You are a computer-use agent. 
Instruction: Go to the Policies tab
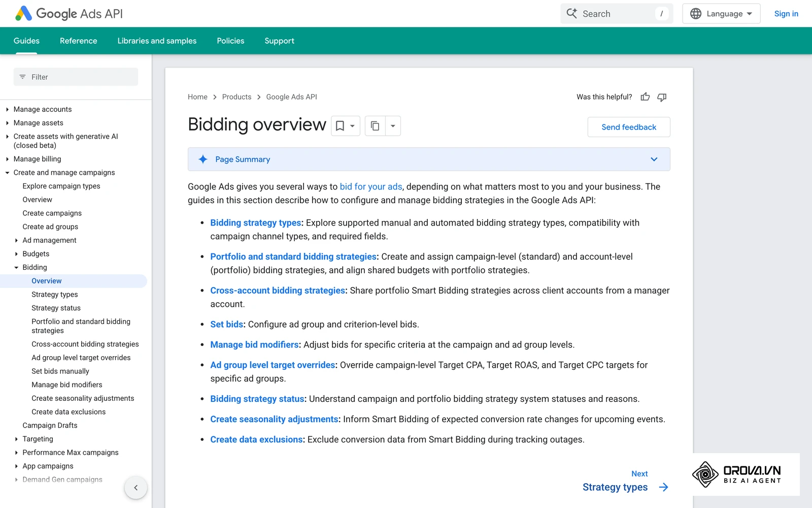230,41
